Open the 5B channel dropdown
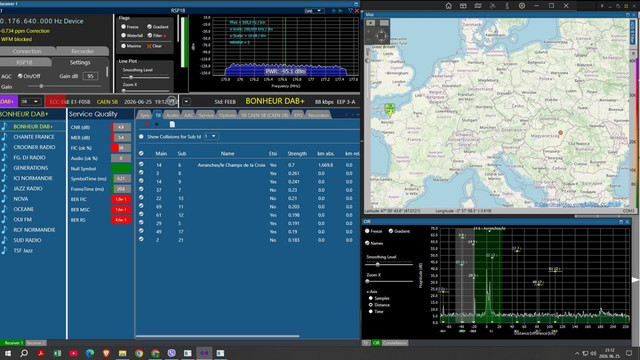This screenshot has height=360, width=640. 30,101
